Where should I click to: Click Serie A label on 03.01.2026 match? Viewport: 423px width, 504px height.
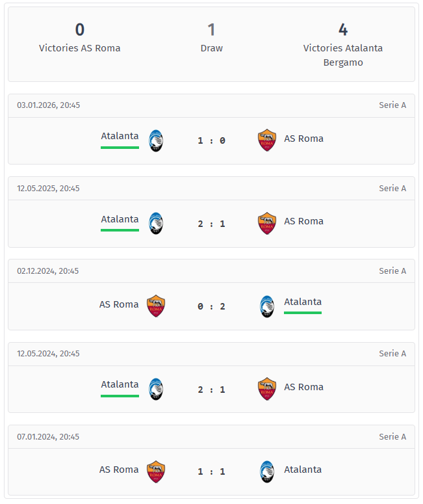click(392, 105)
